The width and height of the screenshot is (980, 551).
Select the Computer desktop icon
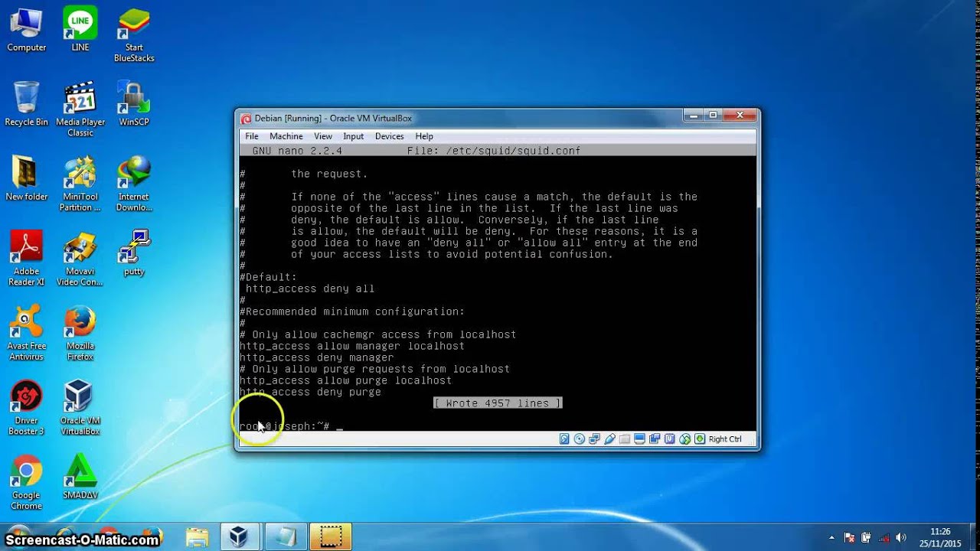[x=27, y=30]
